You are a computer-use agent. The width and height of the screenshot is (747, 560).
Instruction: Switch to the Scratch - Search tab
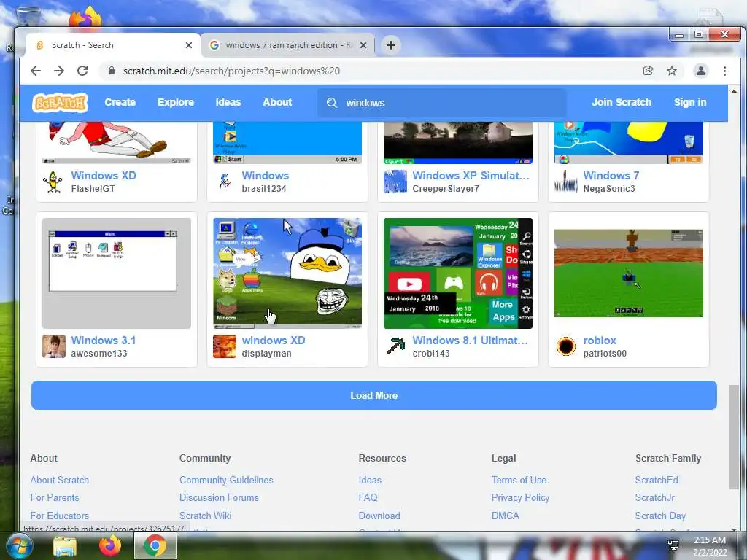113,45
